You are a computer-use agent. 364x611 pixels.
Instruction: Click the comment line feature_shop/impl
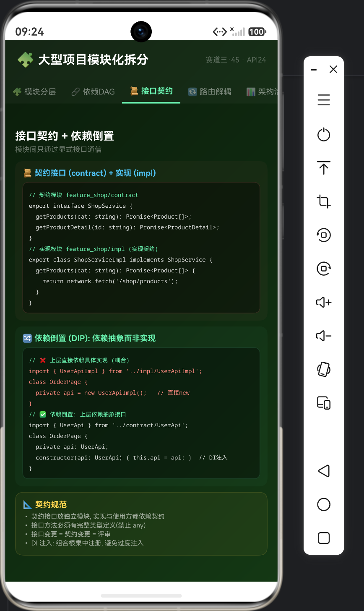94,249
